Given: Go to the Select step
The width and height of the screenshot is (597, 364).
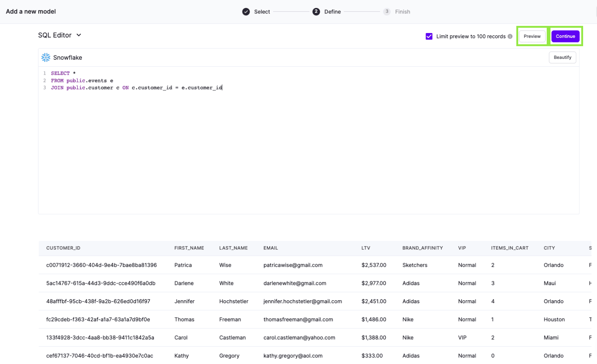Looking at the screenshot, I should (262, 12).
